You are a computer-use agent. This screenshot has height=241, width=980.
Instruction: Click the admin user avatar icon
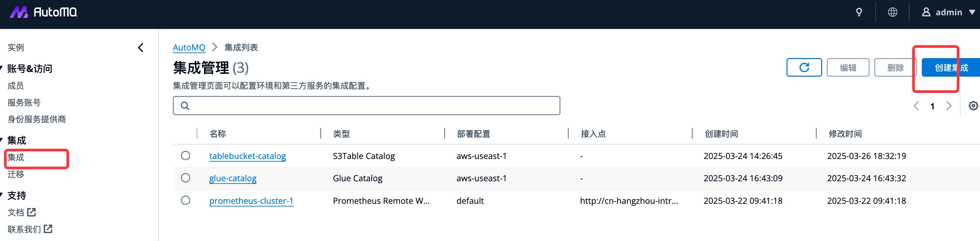click(x=926, y=12)
